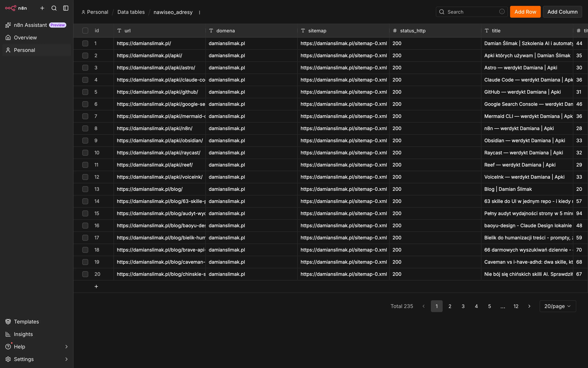Click the plus create-new icon in sidebar
The width and height of the screenshot is (588, 368).
click(x=42, y=8)
